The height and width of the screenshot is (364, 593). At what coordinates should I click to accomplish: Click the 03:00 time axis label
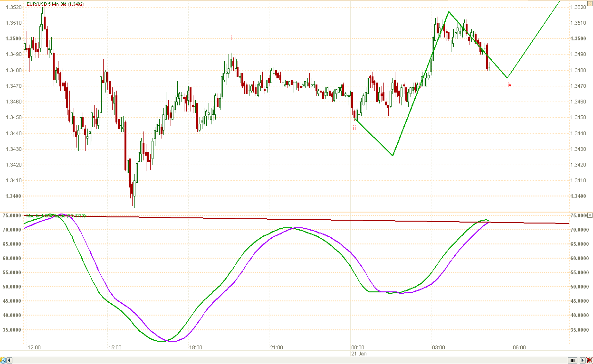pyautogui.click(x=439, y=347)
